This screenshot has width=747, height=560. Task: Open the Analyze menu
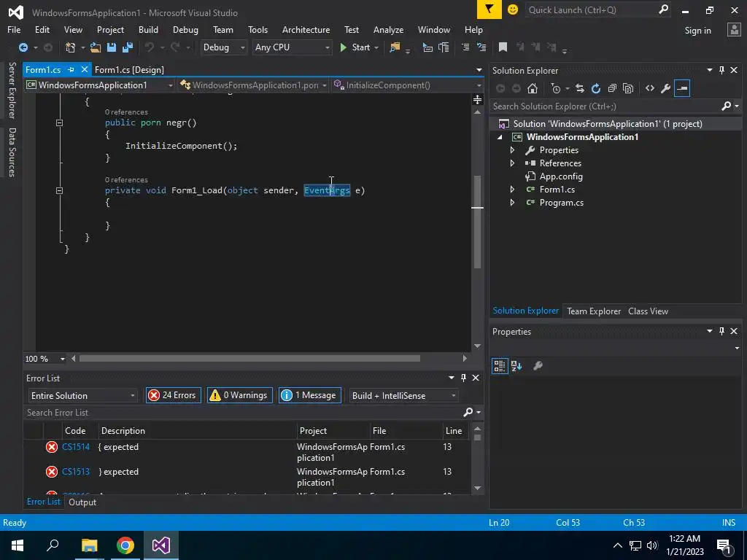[388, 29]
